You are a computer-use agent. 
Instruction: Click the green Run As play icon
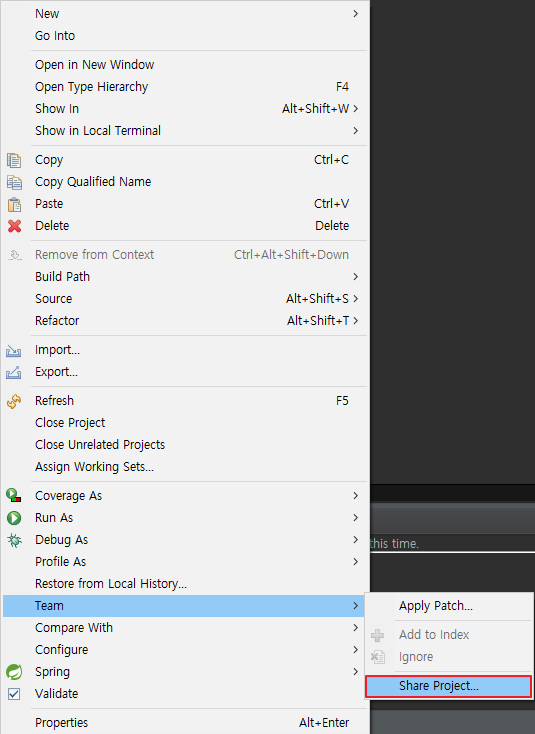pyautogui.click(x=14, y=518)
